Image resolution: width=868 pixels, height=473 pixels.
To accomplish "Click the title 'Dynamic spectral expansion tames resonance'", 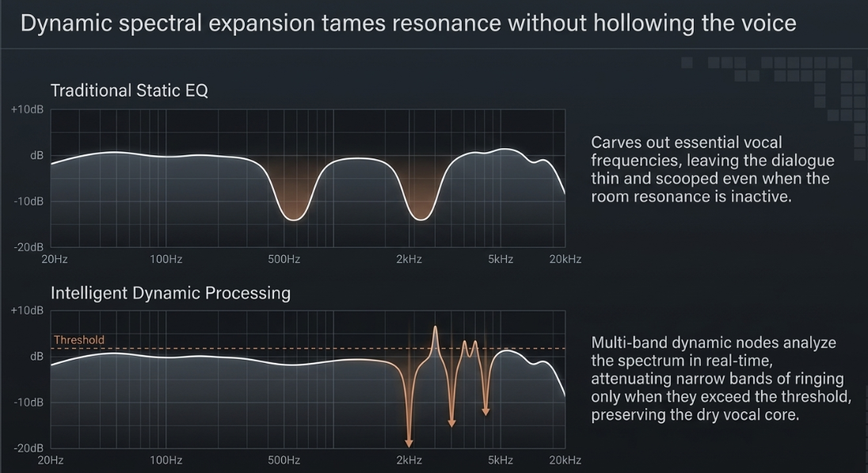I will click(x=261, y=23).
